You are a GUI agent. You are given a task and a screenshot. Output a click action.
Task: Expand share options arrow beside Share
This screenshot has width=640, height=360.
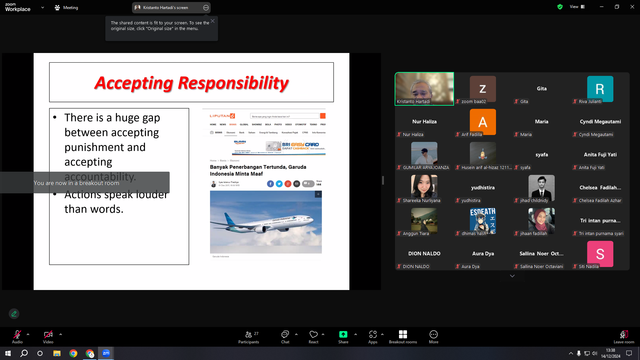coord(355,334)
